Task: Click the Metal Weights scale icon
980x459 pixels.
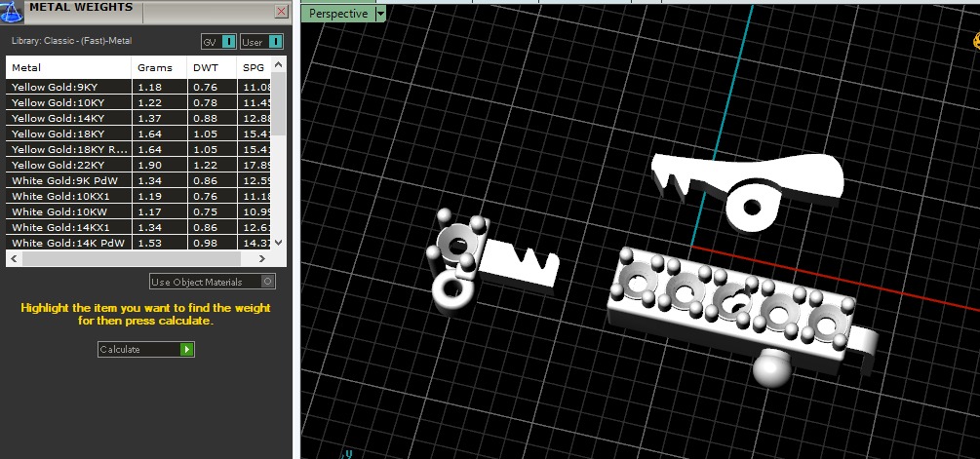Action: [x=11, y=11]
